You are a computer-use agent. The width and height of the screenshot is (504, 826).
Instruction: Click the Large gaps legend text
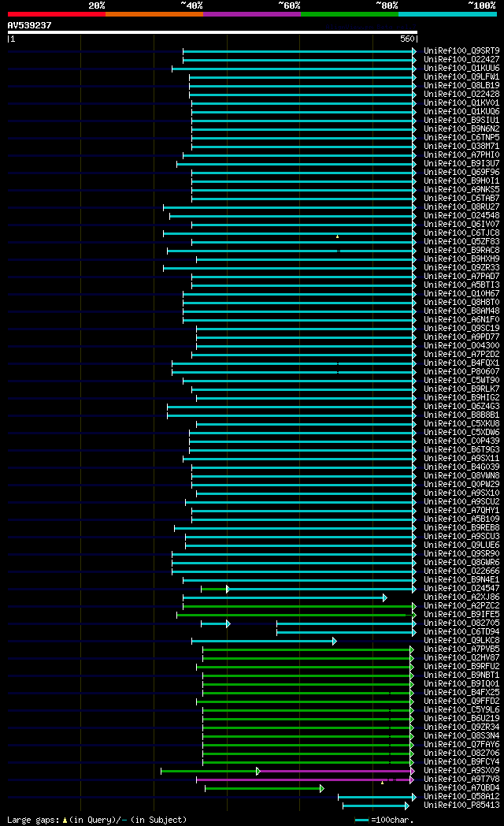[97, 820]
